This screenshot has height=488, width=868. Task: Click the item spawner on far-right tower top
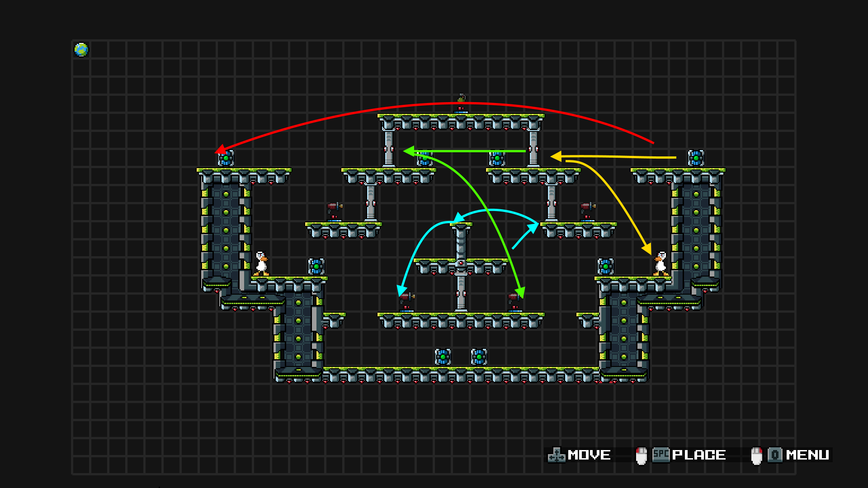(696, 159)
